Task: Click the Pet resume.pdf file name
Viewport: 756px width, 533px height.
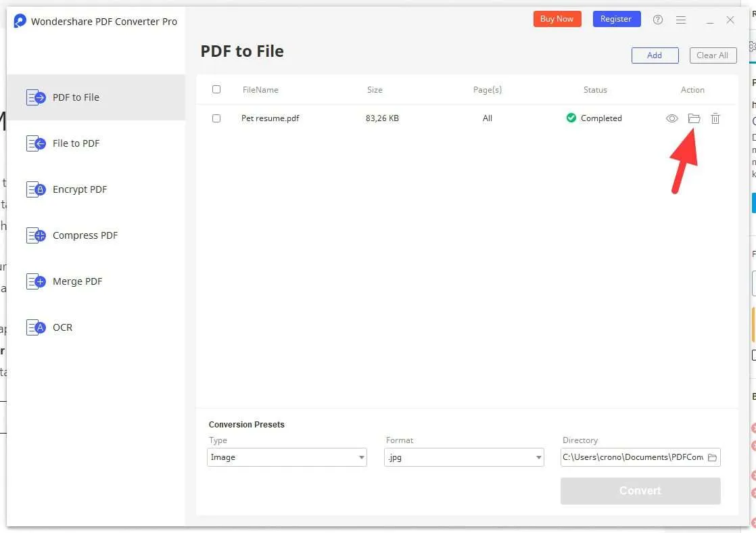Action: pos(270,118)
